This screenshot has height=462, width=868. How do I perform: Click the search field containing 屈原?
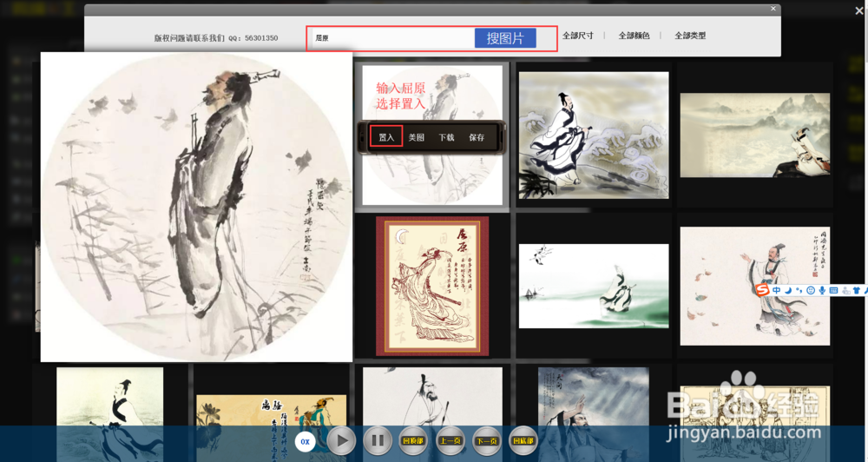coord(393,37)
